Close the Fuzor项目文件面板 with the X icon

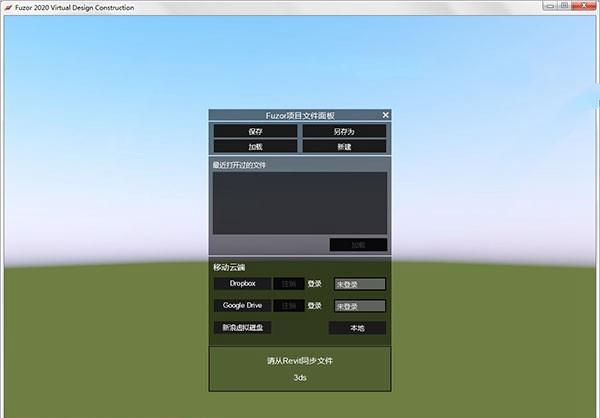386,115
